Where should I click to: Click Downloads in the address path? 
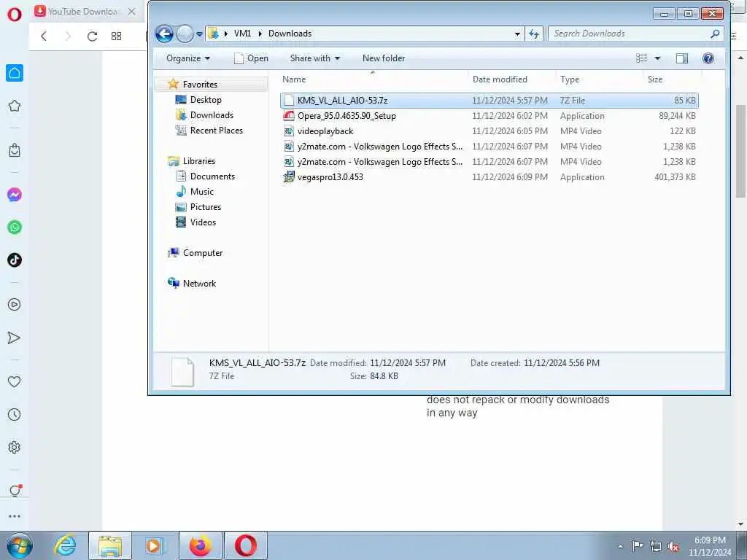coord(290,34)
